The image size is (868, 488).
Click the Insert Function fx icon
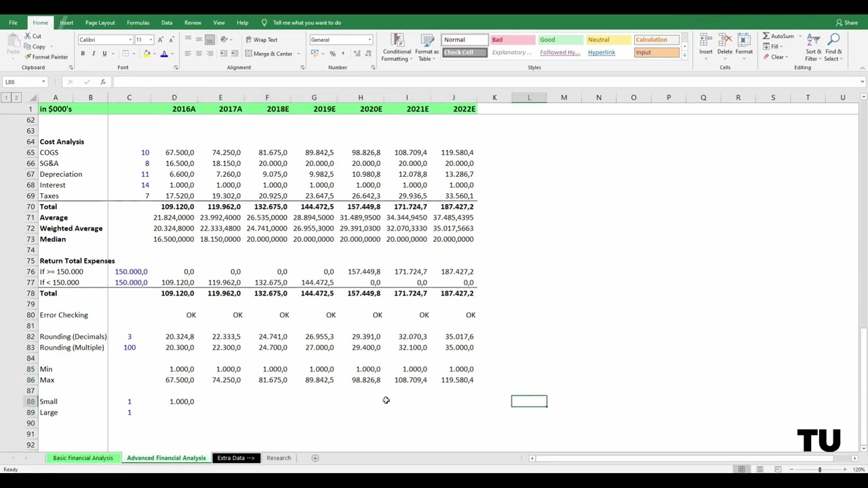[102, 82]
